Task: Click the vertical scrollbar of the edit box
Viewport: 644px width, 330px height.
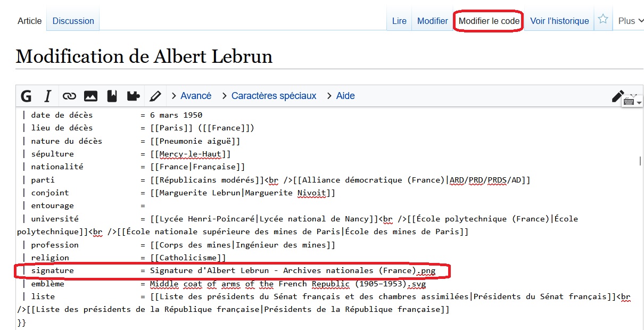Action: coord(640,162)
